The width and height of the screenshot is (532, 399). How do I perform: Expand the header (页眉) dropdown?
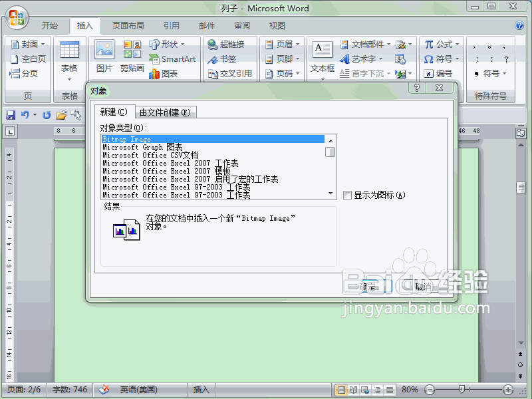297,45
